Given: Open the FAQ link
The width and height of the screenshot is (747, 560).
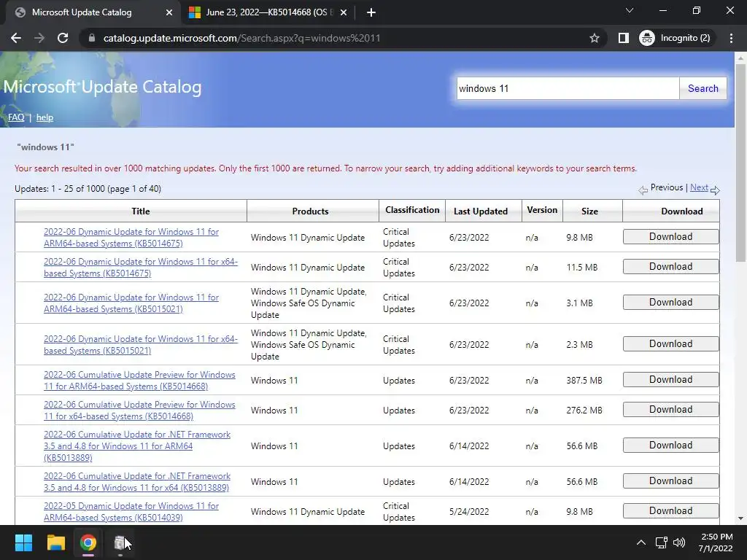Looking at the screenshot, I should [x=16, y=117].
